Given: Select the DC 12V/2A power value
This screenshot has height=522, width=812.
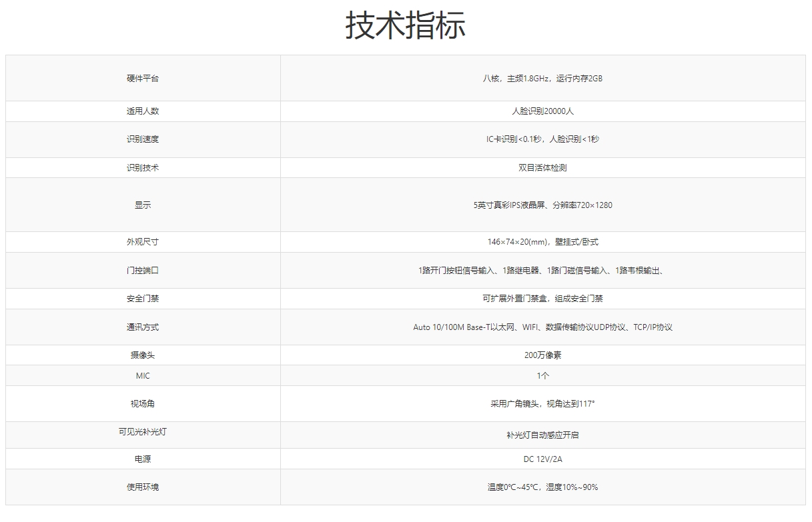Looking at the screenshot, I should pos(542,459).
